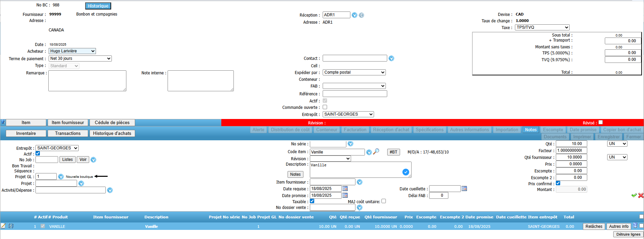644x239 pixels.
Task: Open the Expédier par dropdown
Action: click(x=354, y=72)
